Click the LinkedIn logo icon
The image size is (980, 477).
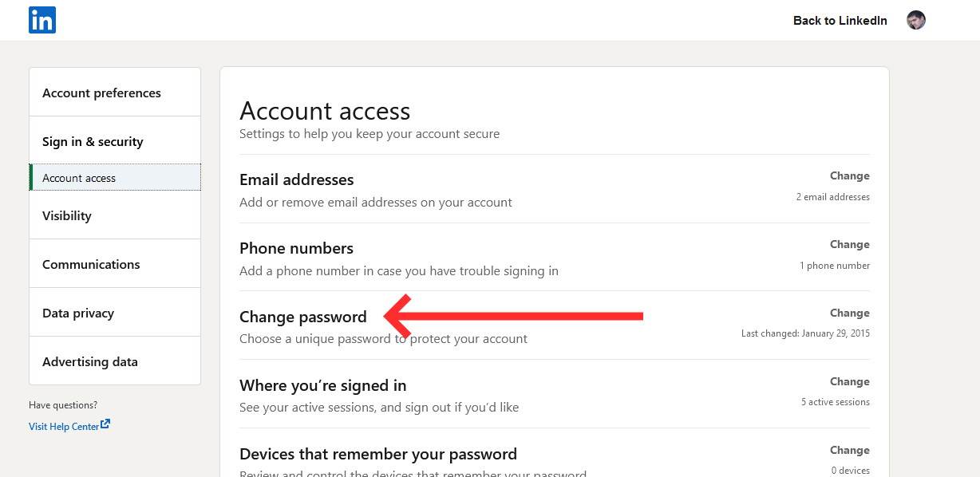pos(42,20)
